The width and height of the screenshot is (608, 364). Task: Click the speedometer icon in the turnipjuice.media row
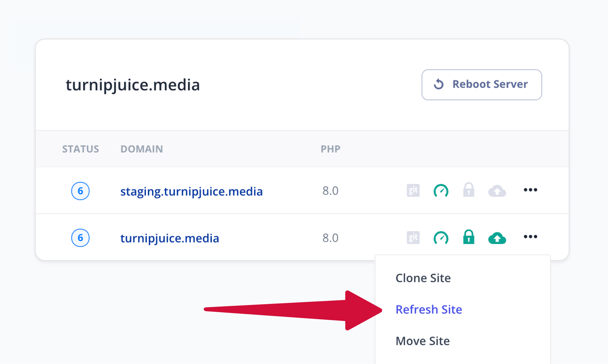(441, 238)
